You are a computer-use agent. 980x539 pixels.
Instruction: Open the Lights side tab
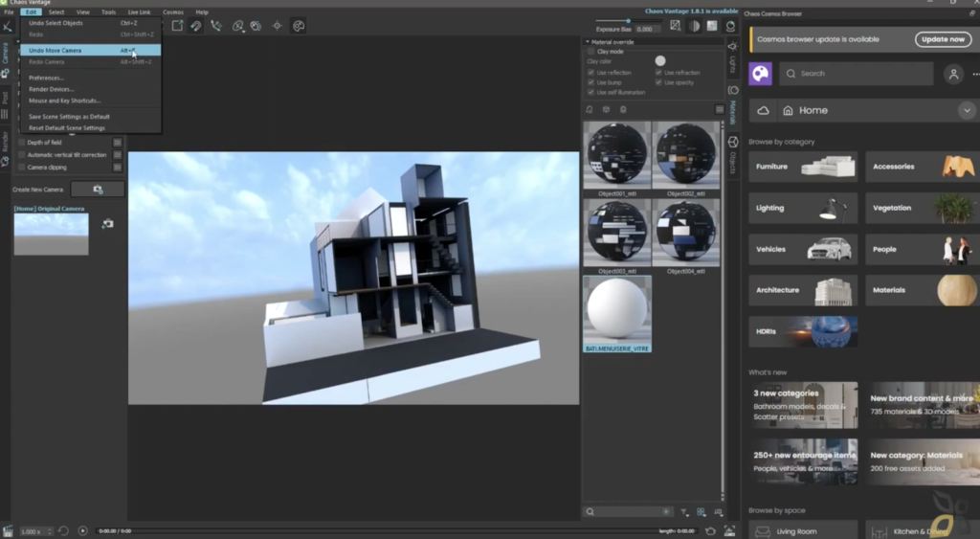coord(732,57)
